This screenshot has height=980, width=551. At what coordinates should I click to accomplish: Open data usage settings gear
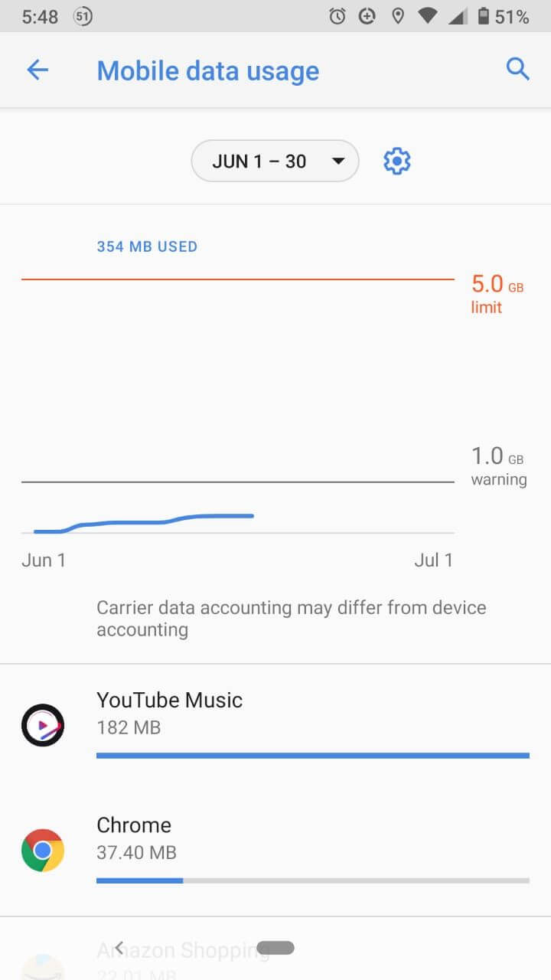[396, 161]
